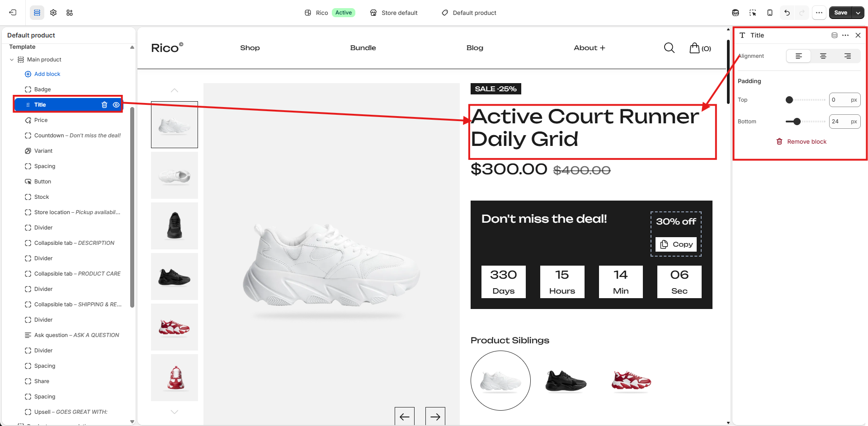Screen dimensions: 868x426
Task: Click the Bottom padding slider
Action: [x=806, y=122]
